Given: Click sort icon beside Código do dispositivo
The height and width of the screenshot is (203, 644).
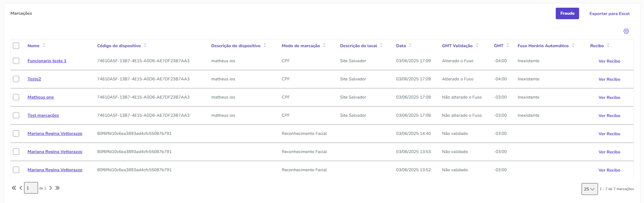Looking at the screenshot, I should (x=145, y=45).
